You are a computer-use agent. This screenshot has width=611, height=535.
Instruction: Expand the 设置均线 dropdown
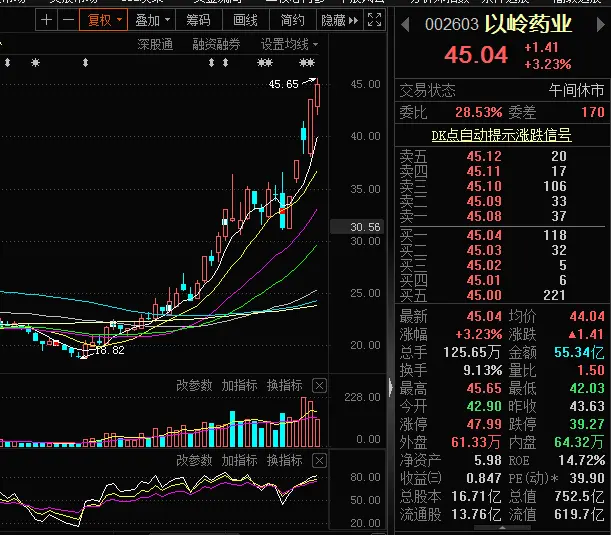tap(289, 44)
